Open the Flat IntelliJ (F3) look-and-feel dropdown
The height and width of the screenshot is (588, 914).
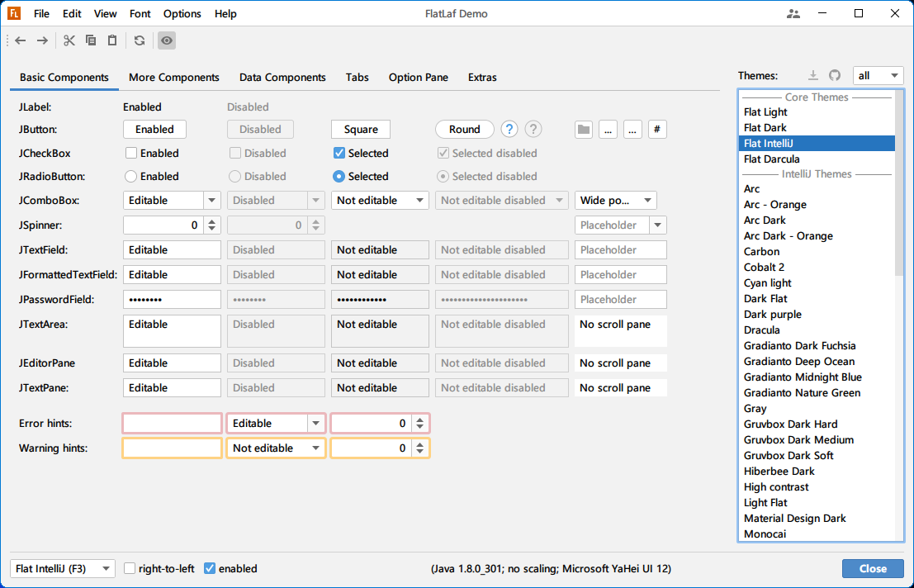(x=63, y=569)
